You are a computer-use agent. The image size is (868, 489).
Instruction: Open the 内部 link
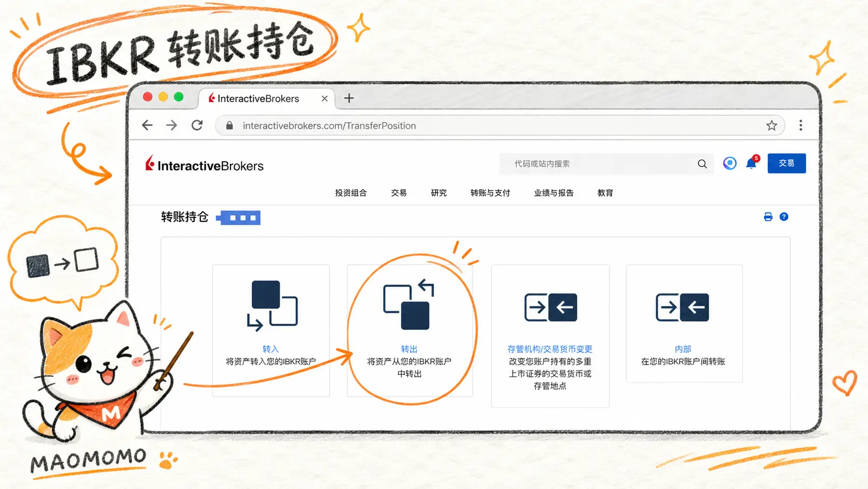point(683,349)
